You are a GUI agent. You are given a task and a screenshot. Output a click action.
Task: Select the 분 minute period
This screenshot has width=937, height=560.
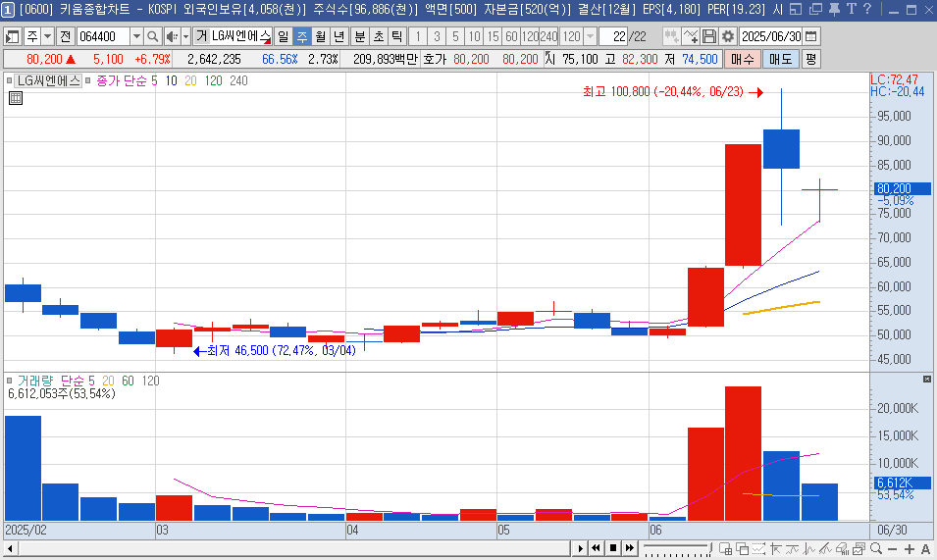[x=360, y=36]
